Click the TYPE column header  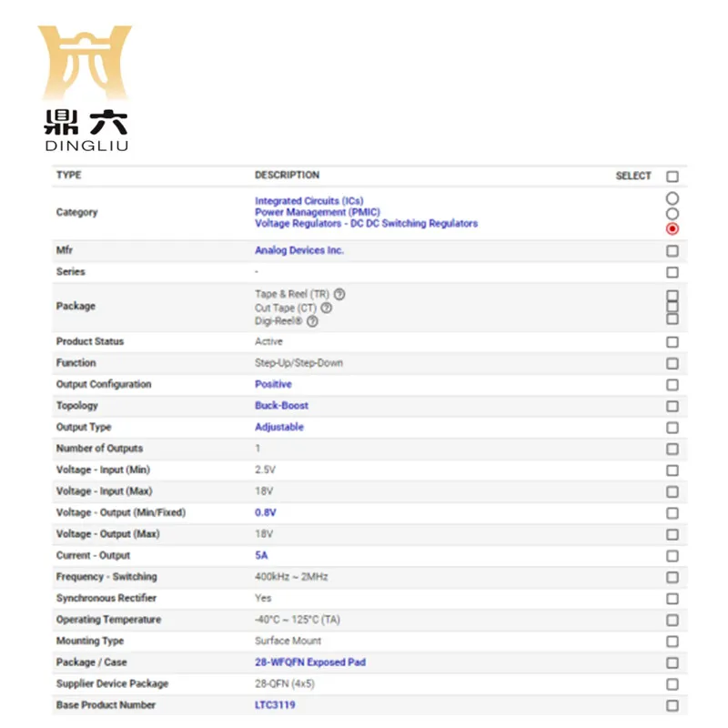[x=69, y=175]
